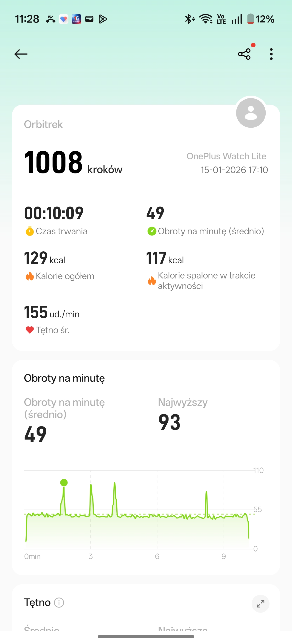Open the share workout icon
The width and height of the screenshot is (292, 644).
point(244,54)
